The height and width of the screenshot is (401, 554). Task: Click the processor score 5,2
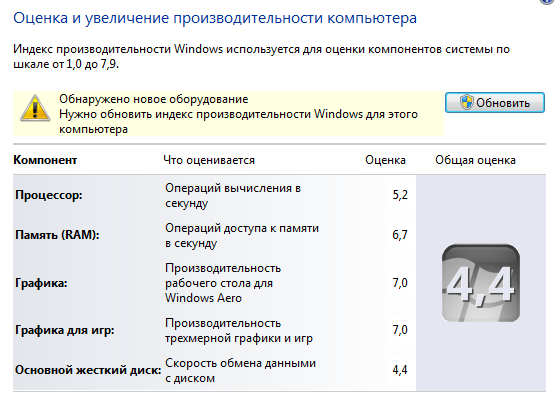pos(400,195)
